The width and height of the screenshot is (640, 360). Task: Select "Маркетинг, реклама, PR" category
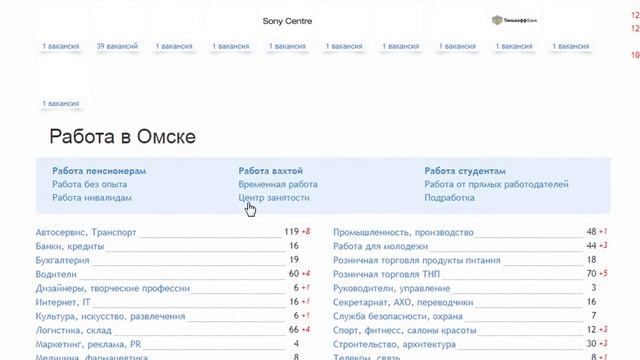tap(88, 344)
